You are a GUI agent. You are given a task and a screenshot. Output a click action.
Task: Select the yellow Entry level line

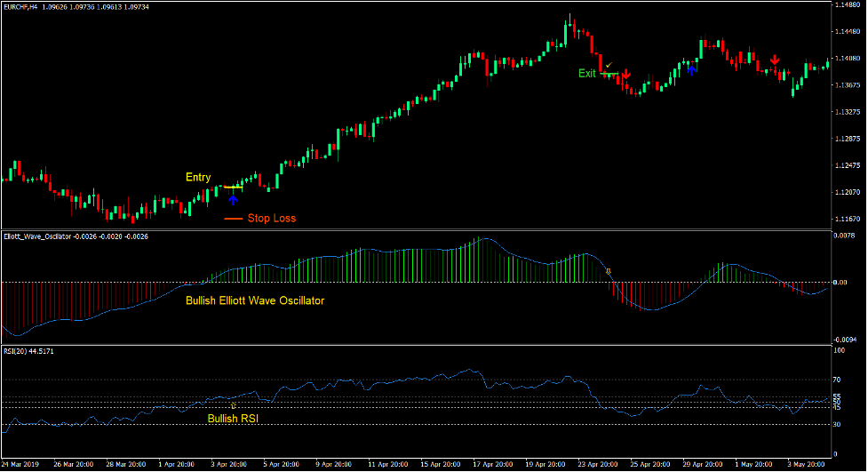pyautogui.click(x=233, y=188)
